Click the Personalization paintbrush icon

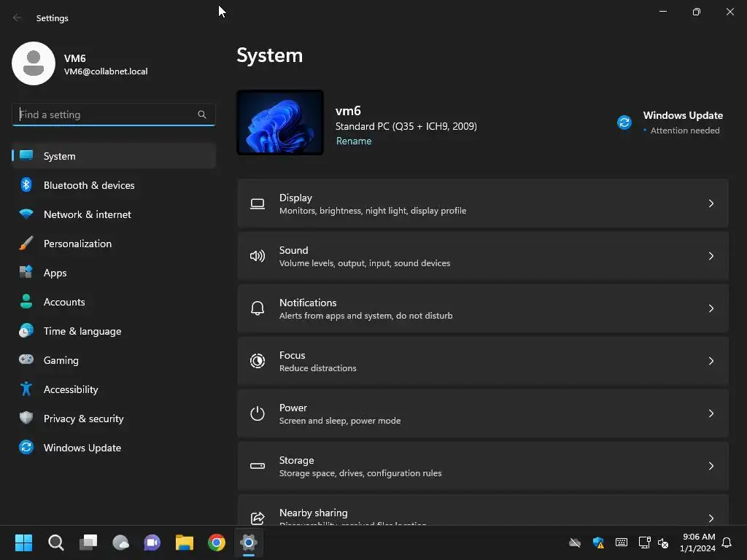point(26,244)
